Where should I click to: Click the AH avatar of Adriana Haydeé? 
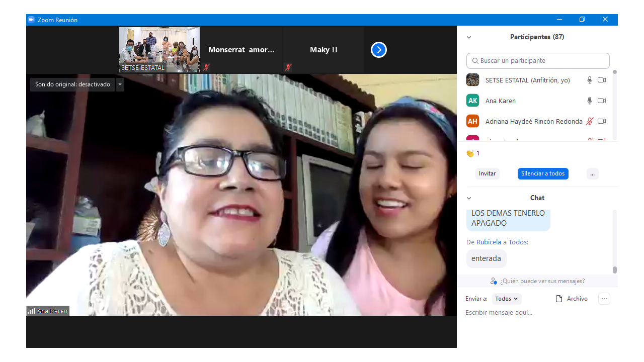coord(472,121)
